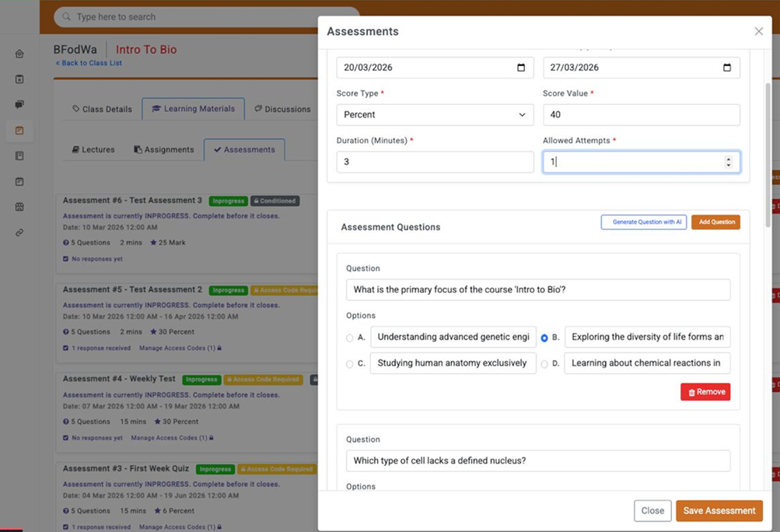Viewport: 780px width, 532px height.
Task: Open the calendar picker for the 20/03/2026 date
Action: click(521, 68)
